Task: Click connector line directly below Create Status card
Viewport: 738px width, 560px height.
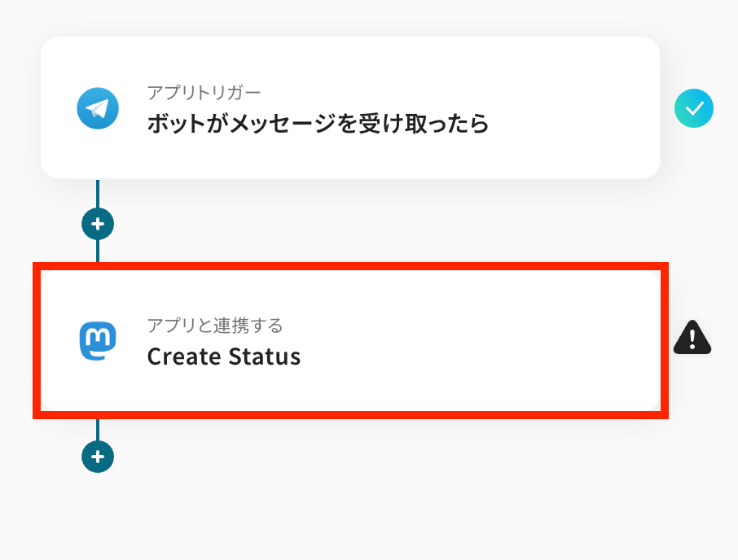Action: (98, 431)
